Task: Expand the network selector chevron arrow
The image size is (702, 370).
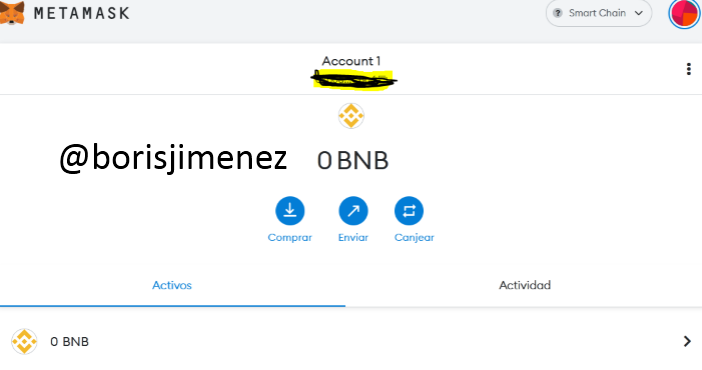Action: (x=639, y=13)
